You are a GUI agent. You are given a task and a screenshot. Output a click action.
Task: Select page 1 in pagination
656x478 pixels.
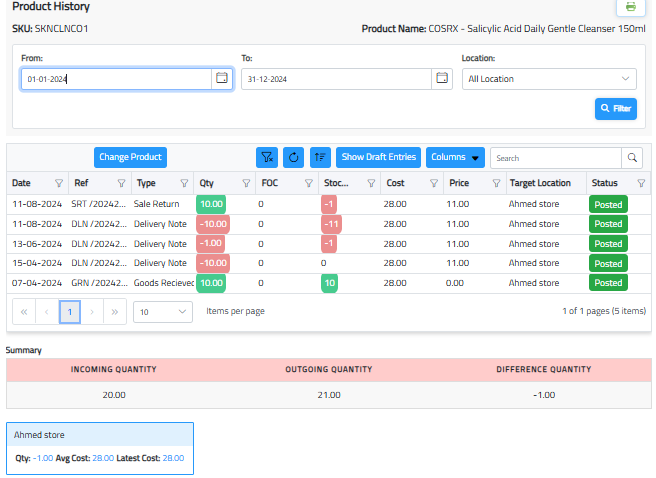[x=70, y=312]
